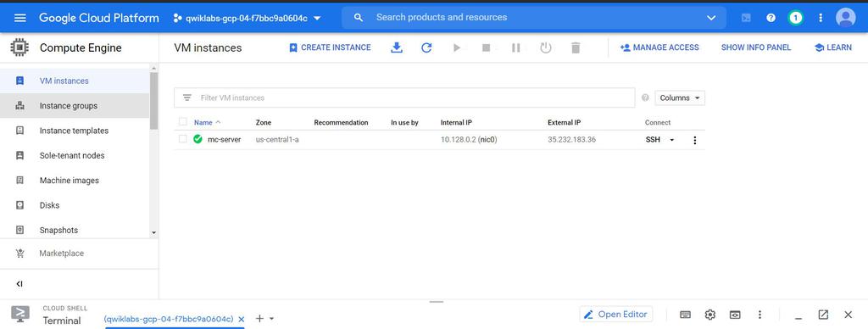Click Open Editor in Cloud Shell

pyautogui.click(x=616, y=314)
